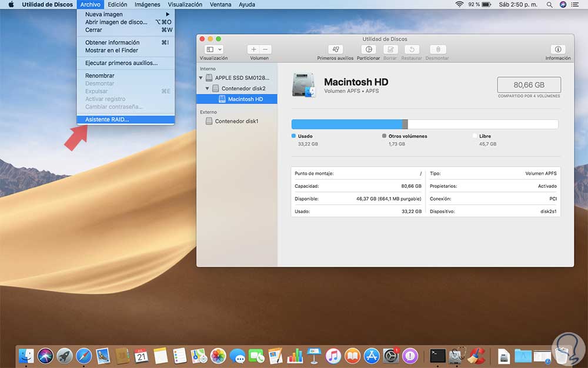Click the remove volume minus button
Viewport: 588px width, 368px height.
pos(265,49)
